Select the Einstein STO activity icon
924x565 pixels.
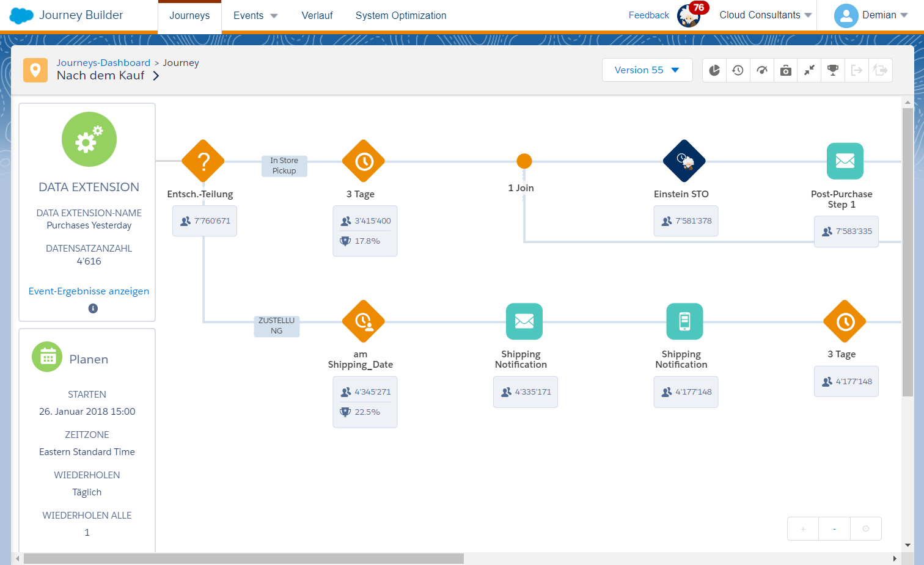pyautogui.click(x=684, y=161)
